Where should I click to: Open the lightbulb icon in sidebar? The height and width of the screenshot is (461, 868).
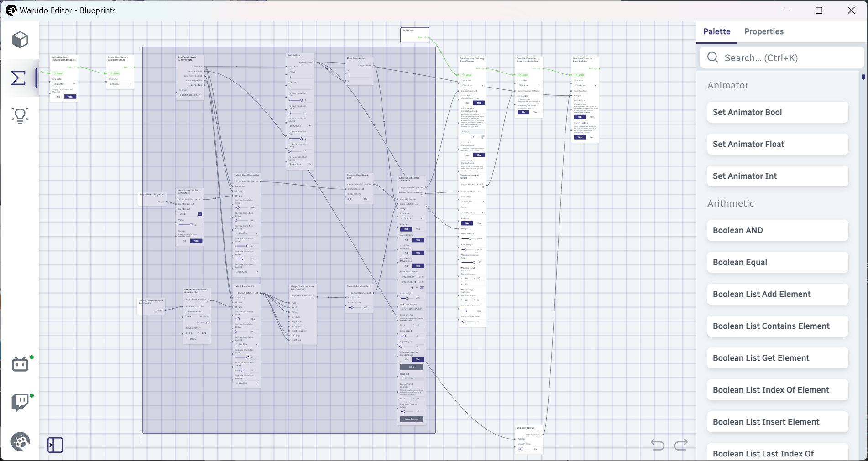[20, 116]
